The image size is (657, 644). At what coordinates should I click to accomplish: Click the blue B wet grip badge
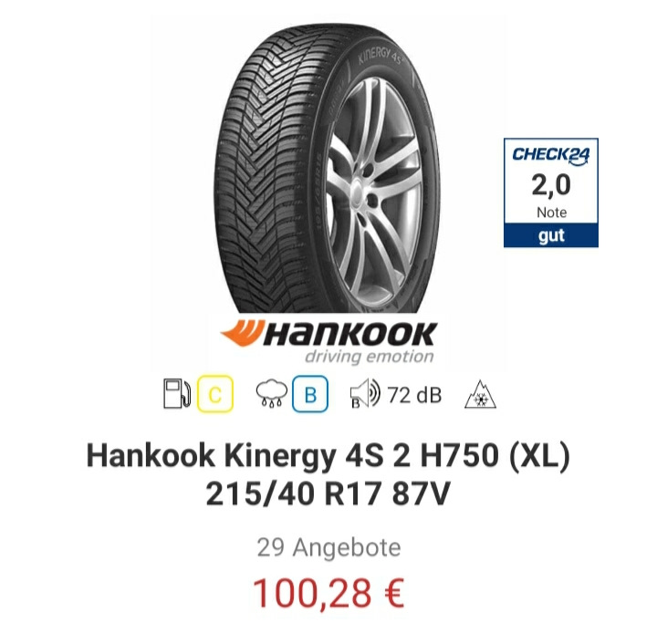click(310, 394)
